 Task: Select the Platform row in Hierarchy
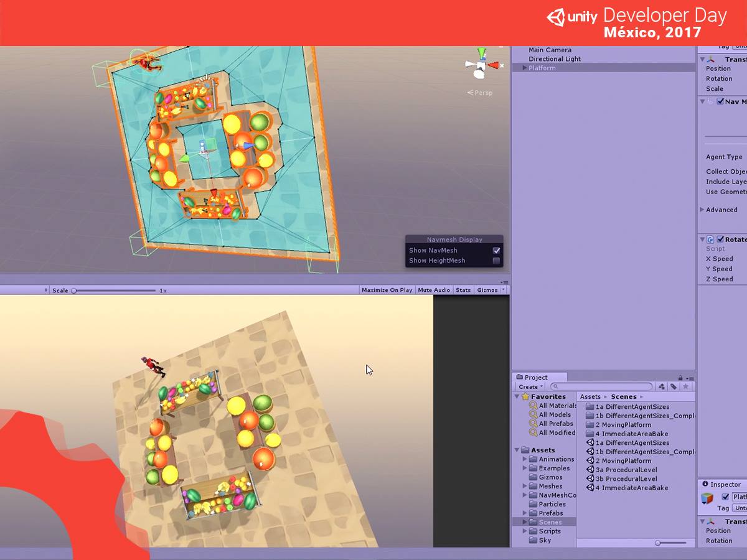click(603, 68)
